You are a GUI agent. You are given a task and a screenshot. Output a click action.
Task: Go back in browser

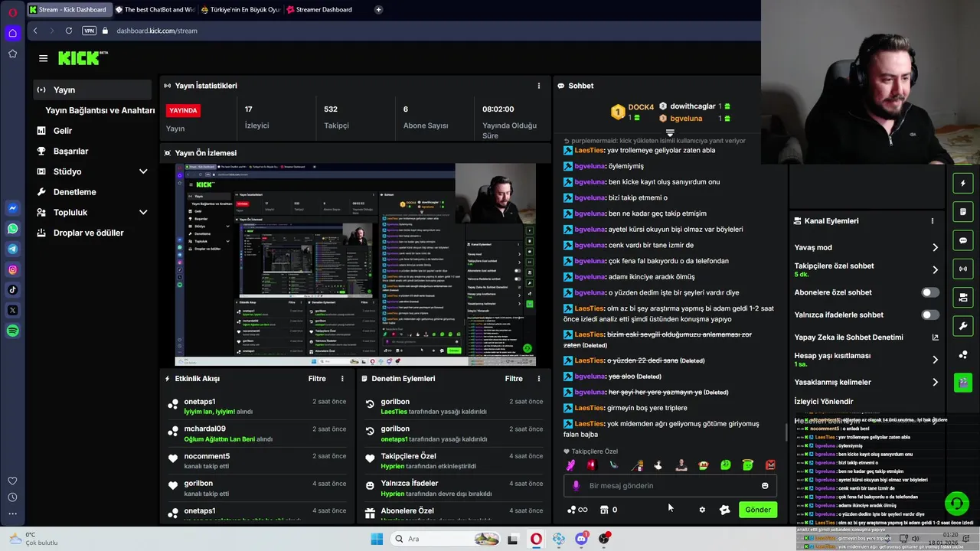(35, 31)
